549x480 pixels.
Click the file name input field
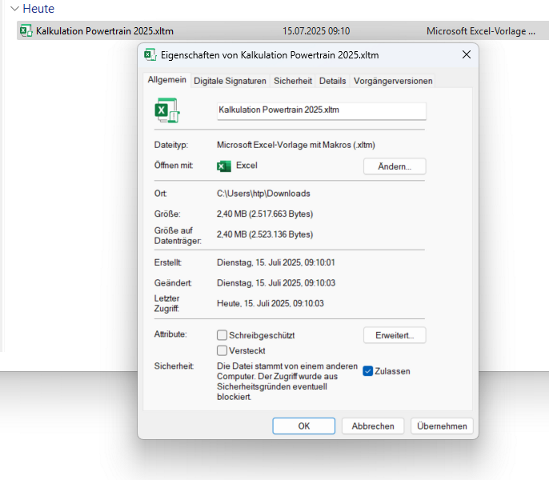click(321, 111)
